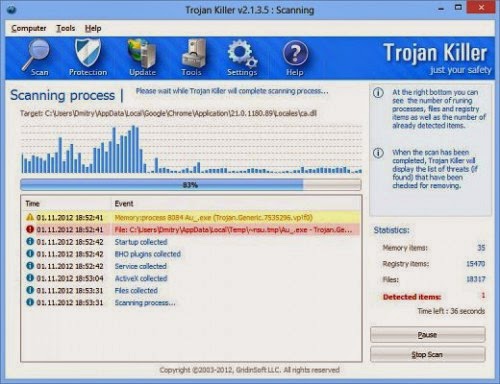Click the Time column header
Viewport: 500px width, 384px height.
click(66, 203)
